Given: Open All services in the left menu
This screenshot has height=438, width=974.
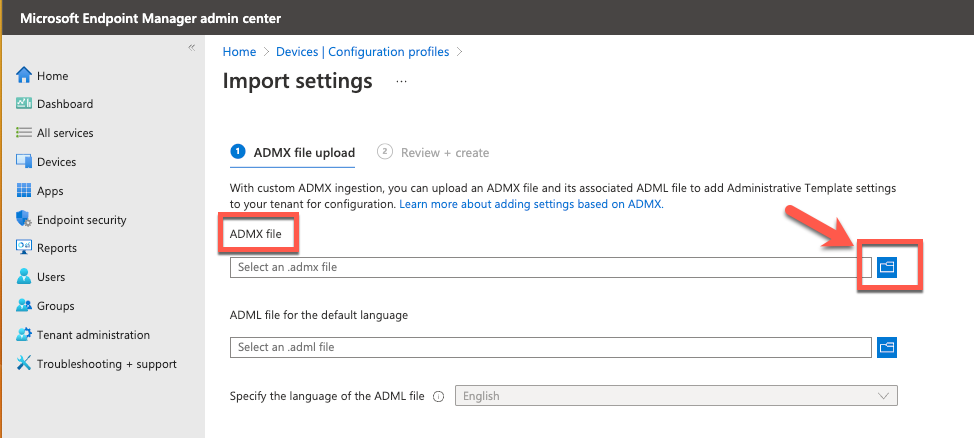Looking at the screenshot, I should coord(65,133).
